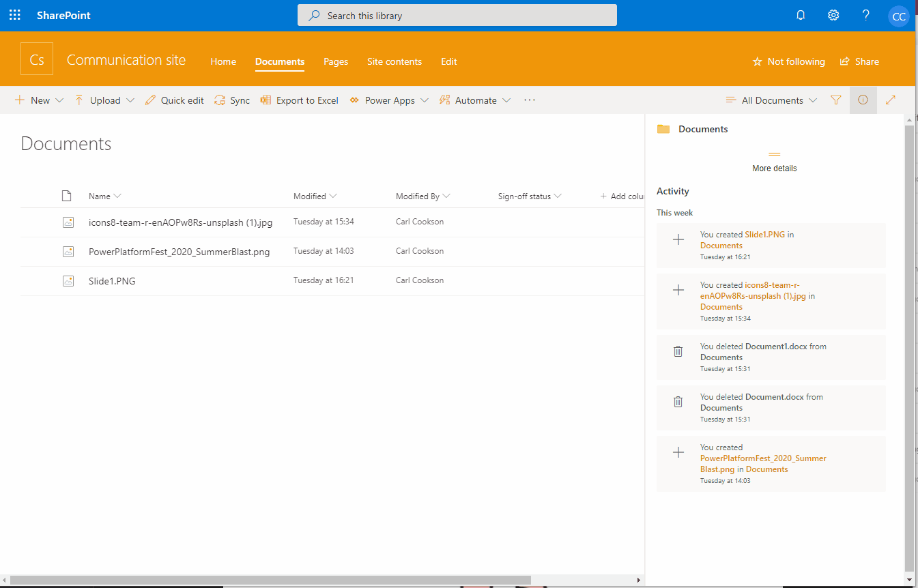
Task: Open Site contents in navigation
Action: (x=395, y=61)
